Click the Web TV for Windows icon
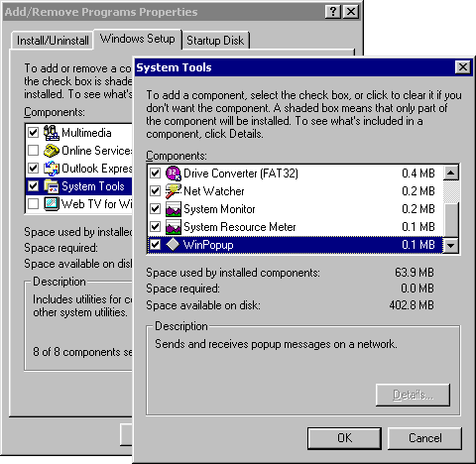The height and width of the screenshot is (464, 476). point(52,204)
